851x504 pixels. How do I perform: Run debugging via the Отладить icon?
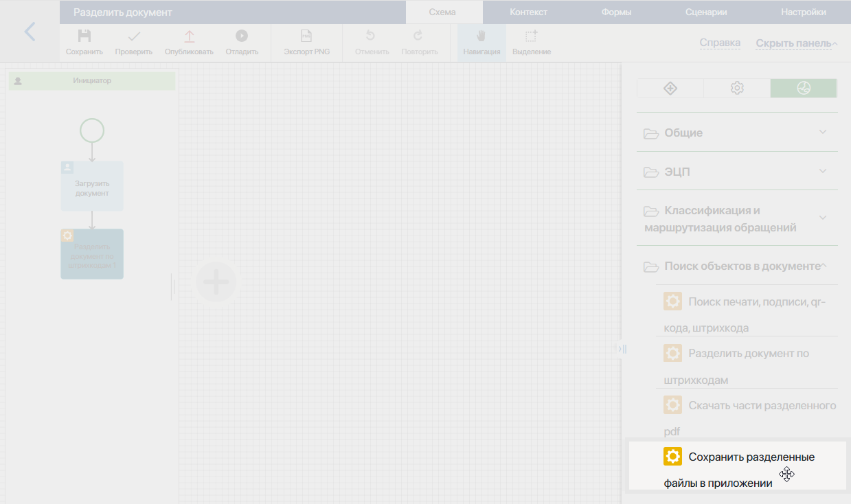[x=242, y=36]
